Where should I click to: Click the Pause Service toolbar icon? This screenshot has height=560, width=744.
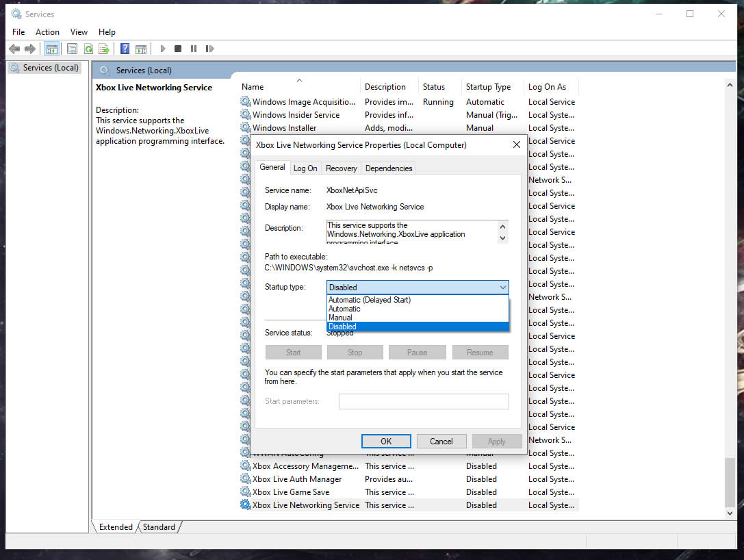click(x=194, y=49)
